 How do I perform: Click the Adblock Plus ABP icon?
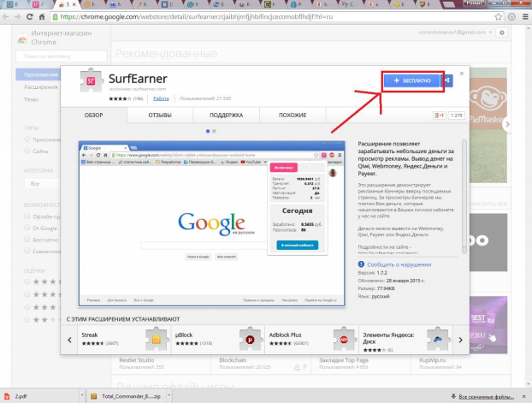tap(344, 339)
